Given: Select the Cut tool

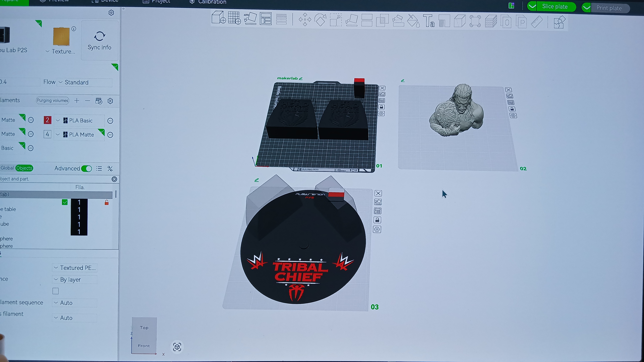Looking at the screenshot, I should 367,20.
